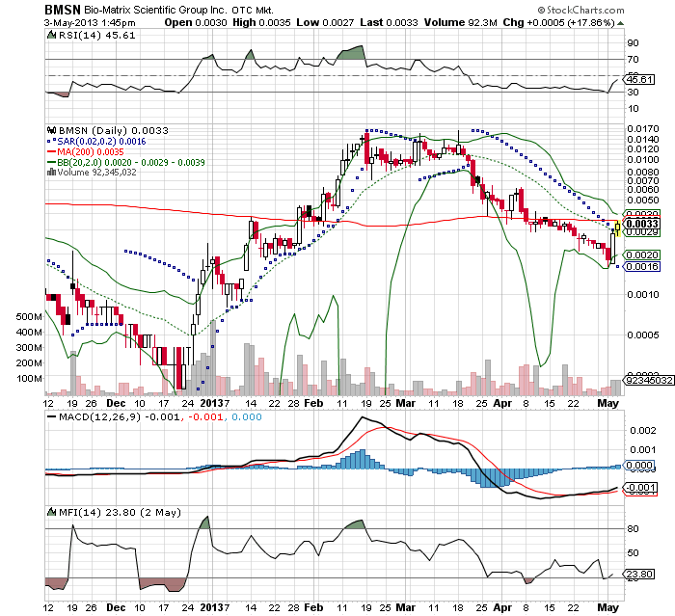Click the Volume 92,345,032 legend text
Image resolution: width=675 pixels, height=616 pixels.
[96, 173]
